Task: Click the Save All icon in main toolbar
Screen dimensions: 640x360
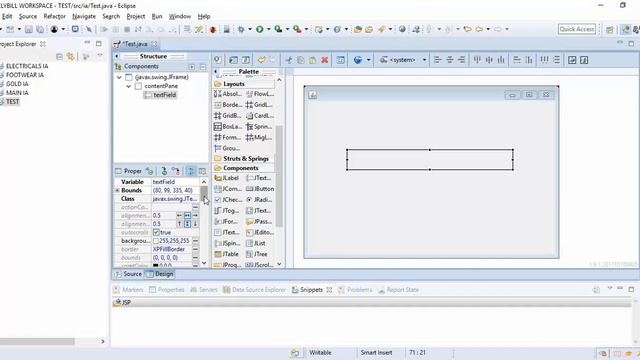Action: pos(40,29)
